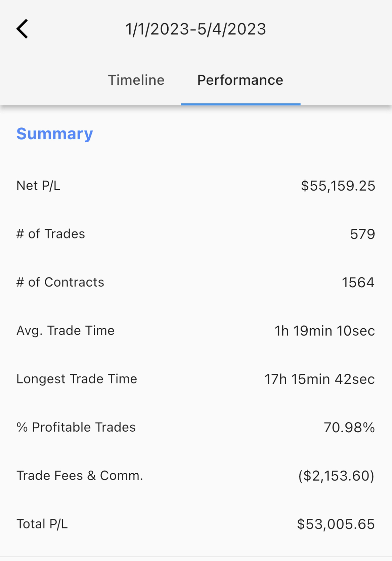Tap the Summary section heading
The width and height of the screenshot is (392, 561).
(55, 134)
